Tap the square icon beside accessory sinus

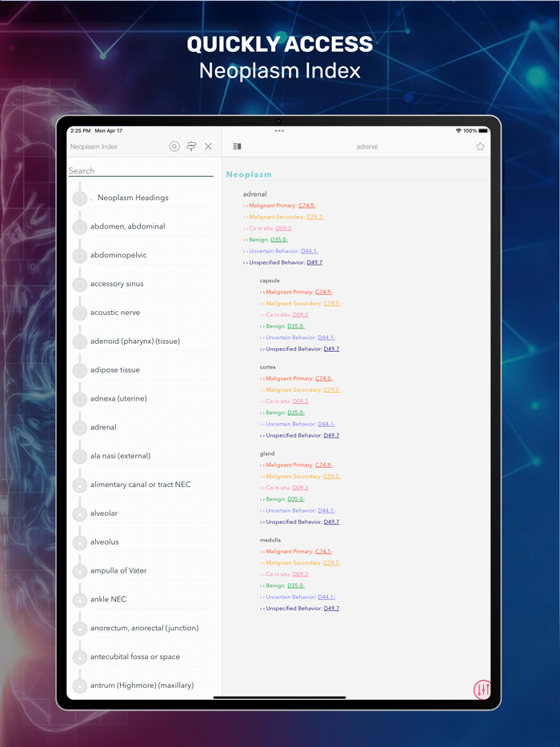pos(79,285)
